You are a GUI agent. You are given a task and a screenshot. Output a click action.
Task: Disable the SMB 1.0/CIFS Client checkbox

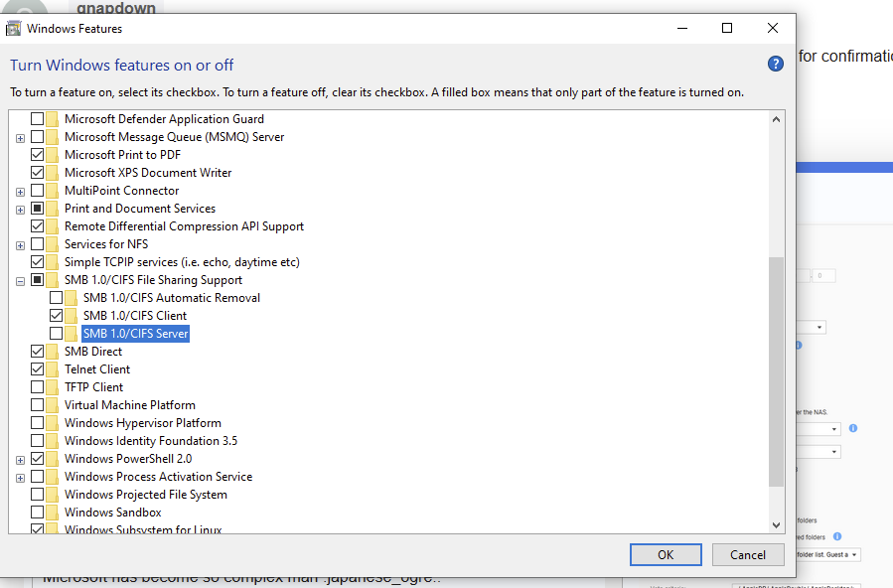pyautogui.click(x=57, y=316)
